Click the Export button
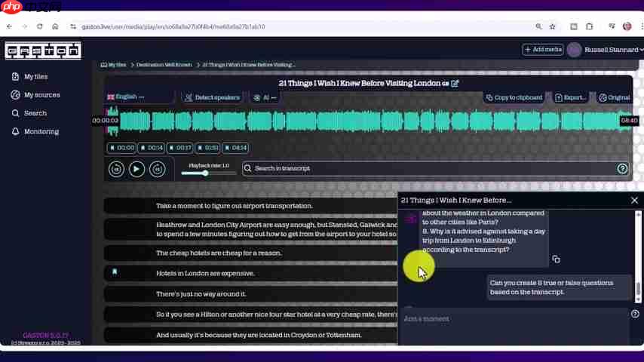644x362 pixels. [570, 98]
